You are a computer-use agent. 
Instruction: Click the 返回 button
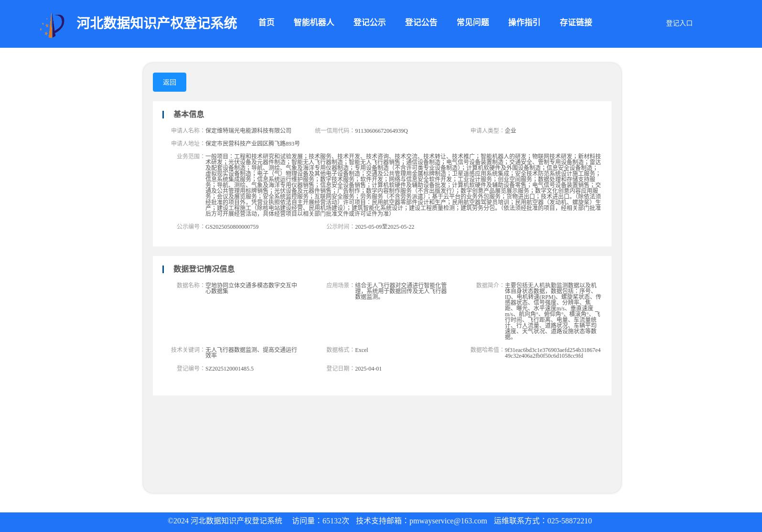(170, 82)
